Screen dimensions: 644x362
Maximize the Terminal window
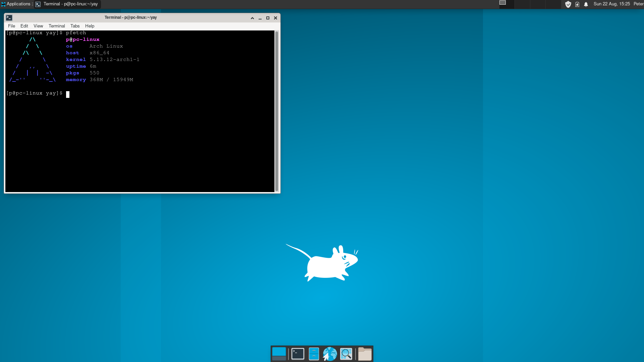click(268, 18)
